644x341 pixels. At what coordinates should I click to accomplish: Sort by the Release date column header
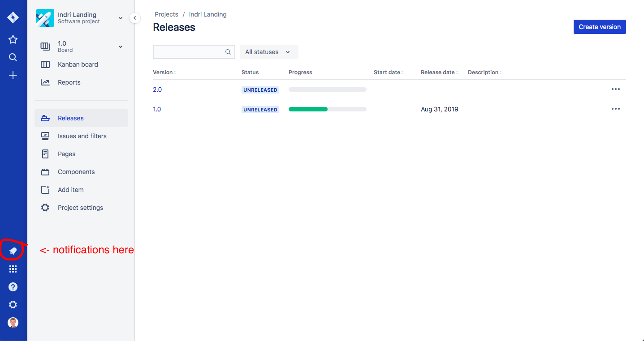[x=439, y=72]
